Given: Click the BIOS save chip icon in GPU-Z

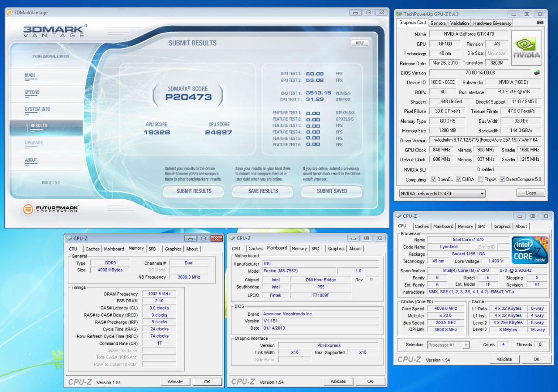Looking at the screenshot, I should [x=538, y=73].
